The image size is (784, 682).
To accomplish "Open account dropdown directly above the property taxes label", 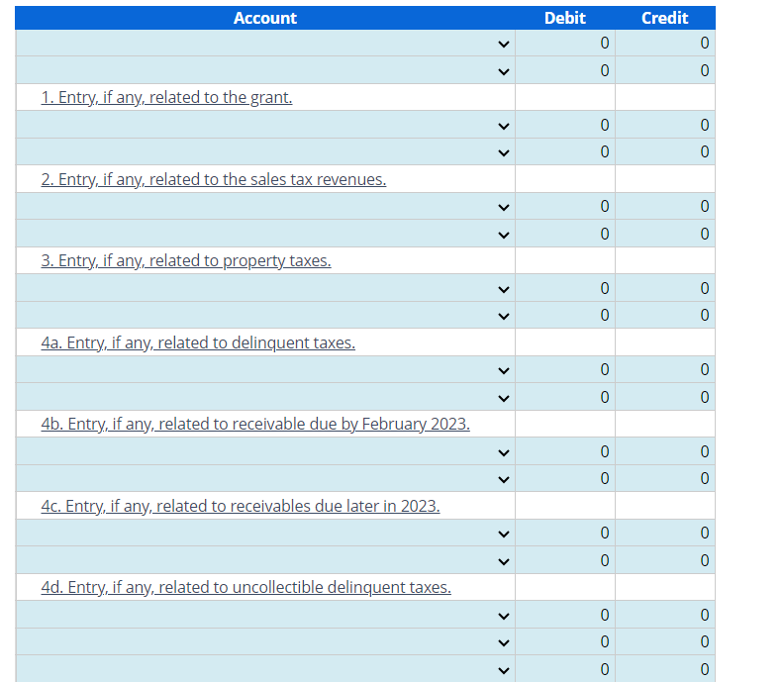I will (x=265, y=234).
